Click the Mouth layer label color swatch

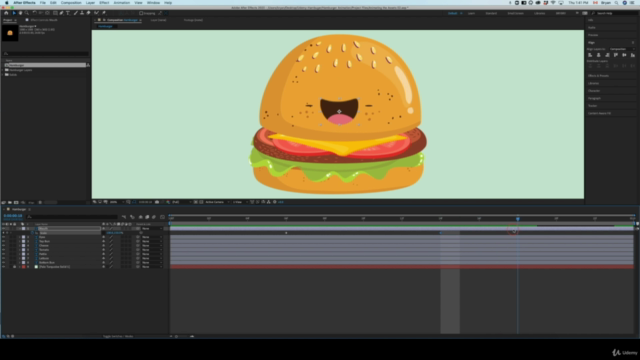23,229
